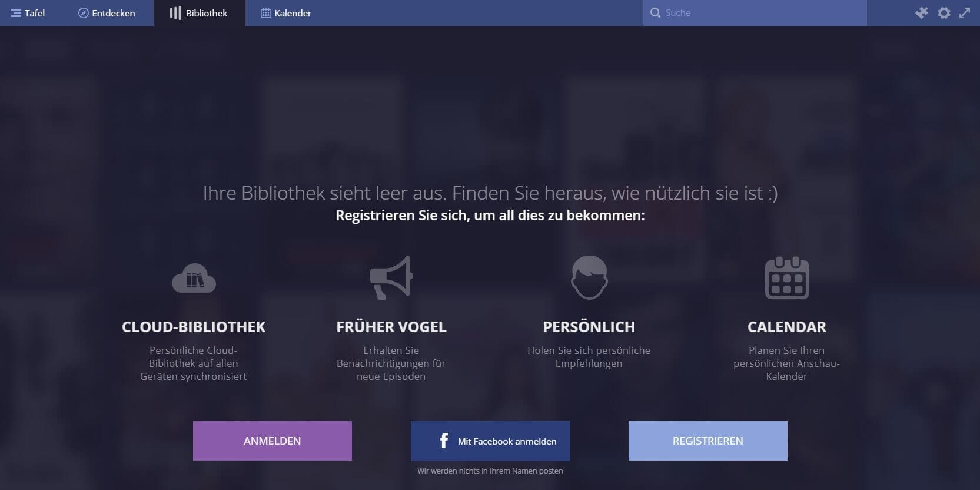Click Mit Facebook anmelden button
This screenshot has width=980, height=490.
pos(490,441)
